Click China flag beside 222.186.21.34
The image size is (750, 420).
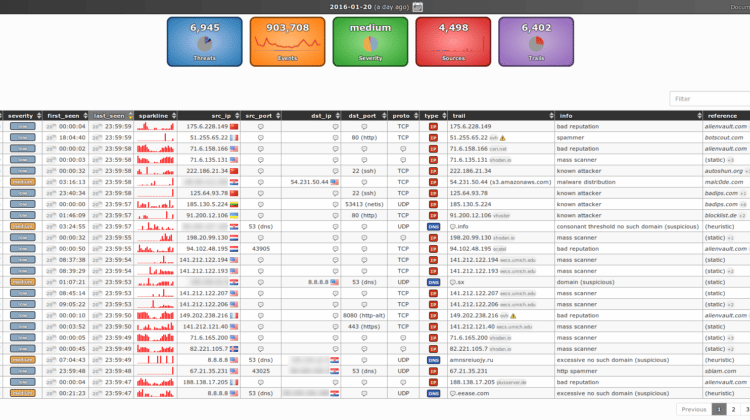[x=234, y=171]
